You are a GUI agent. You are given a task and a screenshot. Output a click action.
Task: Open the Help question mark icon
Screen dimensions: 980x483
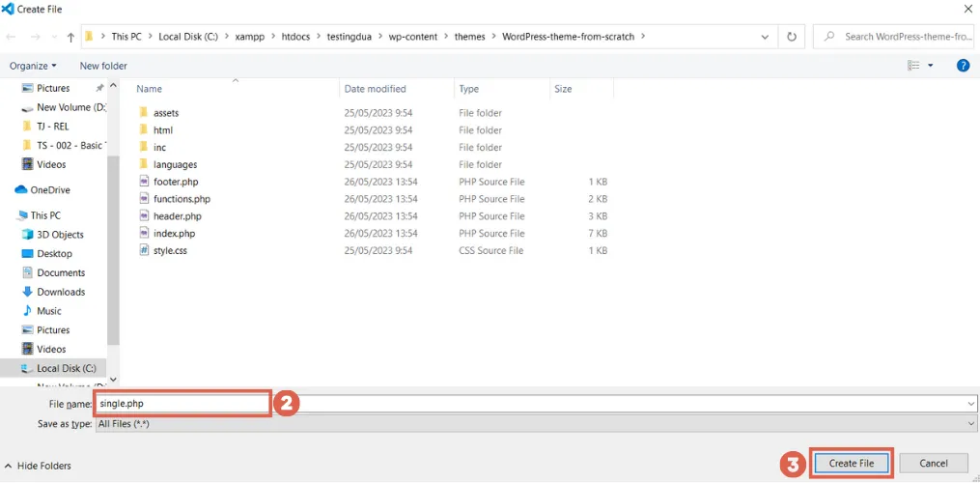click(x=963, y=66)
